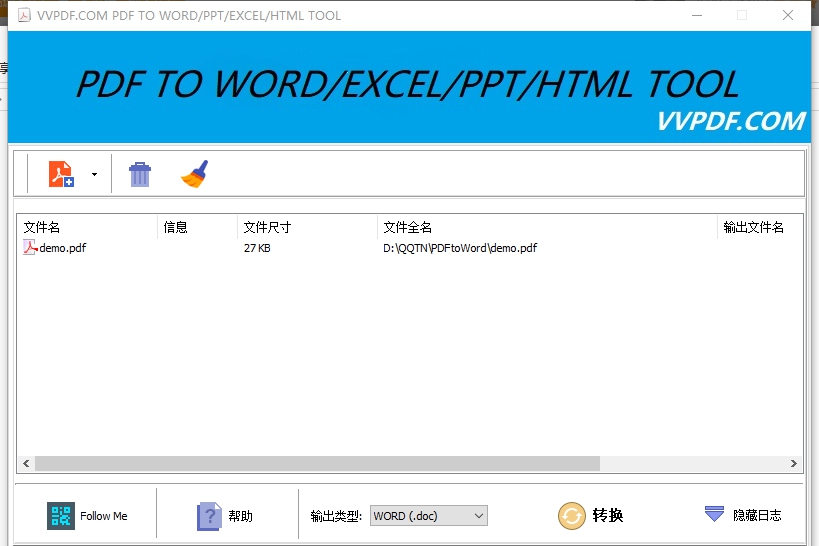Delete selected file with trash icon

point(139,174)
